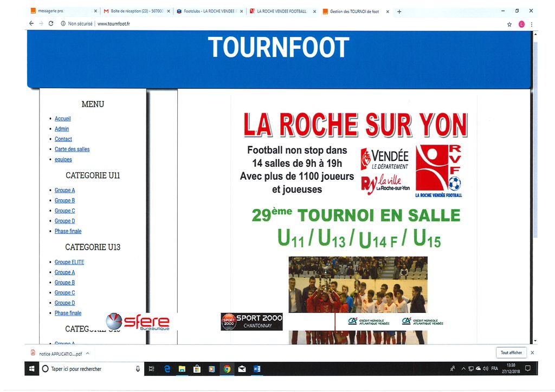
Task: Open Microsoft Edge from the taskbar
Action: (x=167, y=369)
